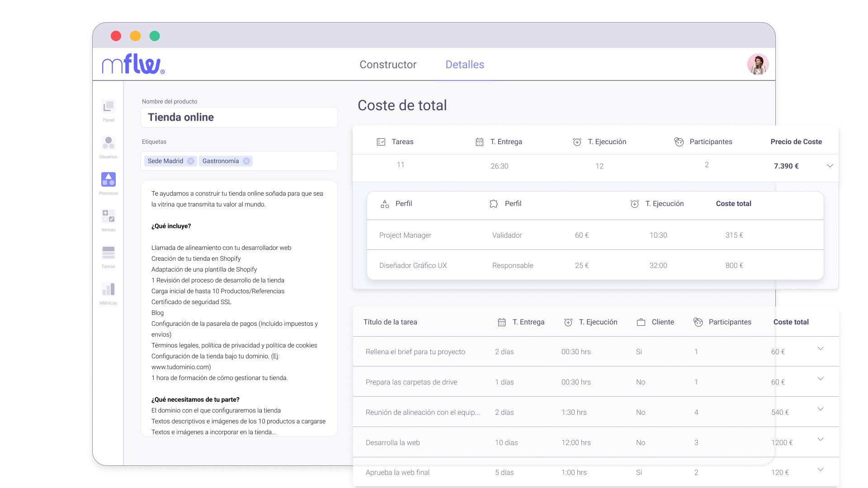Click the yellow window minimize dot
The image size is (868, 488).
point(135,36)
